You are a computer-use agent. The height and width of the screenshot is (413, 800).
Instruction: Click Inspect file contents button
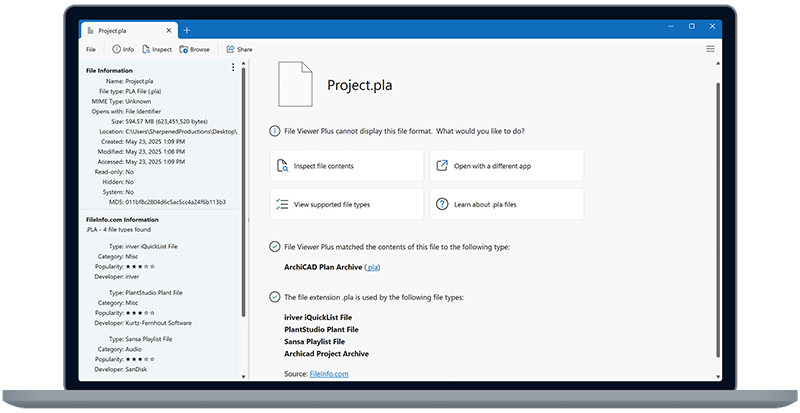pyautogui.click(x=347, y=165)
